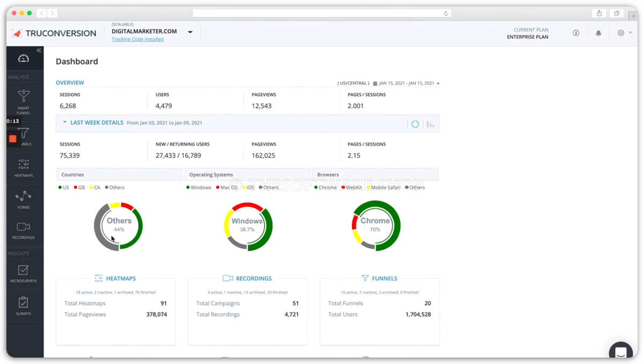
Task: Click the overview sessions value 6,268
Action: pos(68,106)
